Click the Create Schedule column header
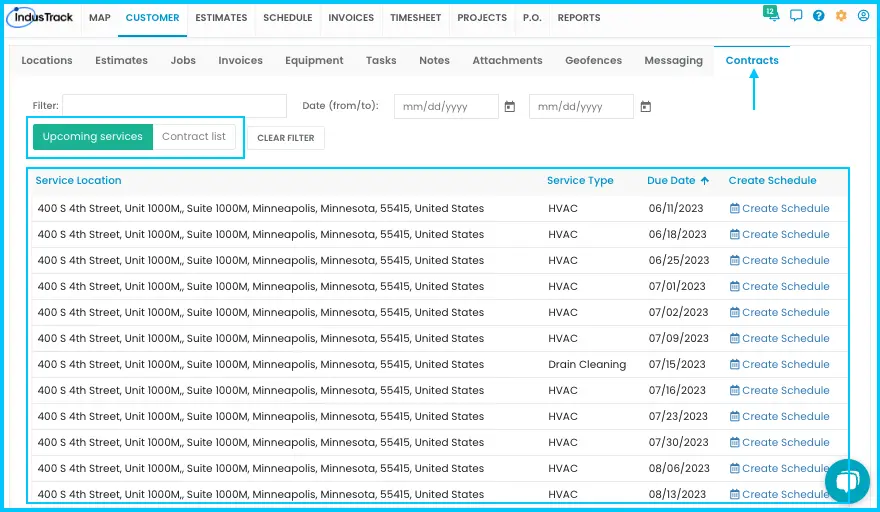This screenshot has width=880, height=512. 772,180
